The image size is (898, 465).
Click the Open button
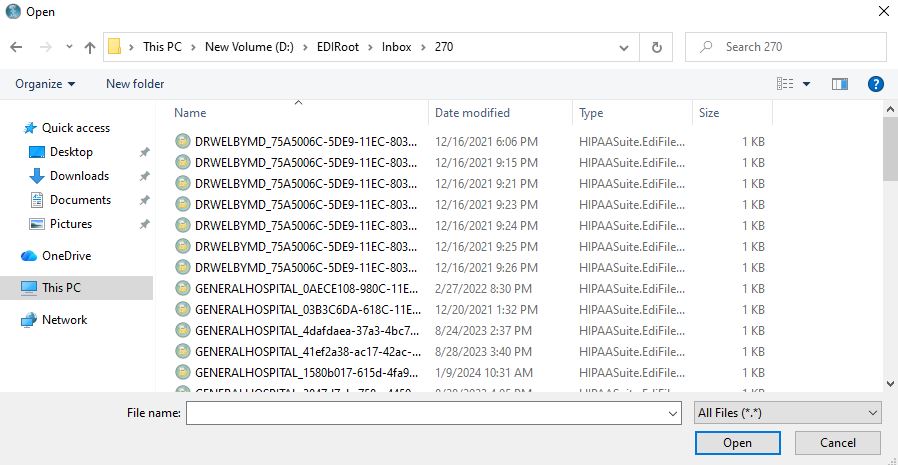tap(737, 443)
